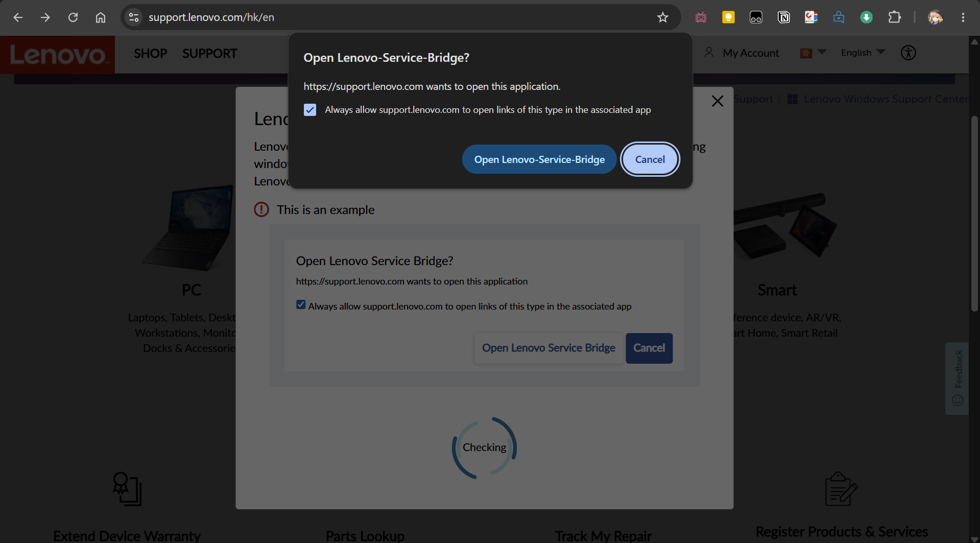The height and width of the screenshot is (543, 980).
Task: Open the Tampermonkey extension icon
Action: (756, 17)
